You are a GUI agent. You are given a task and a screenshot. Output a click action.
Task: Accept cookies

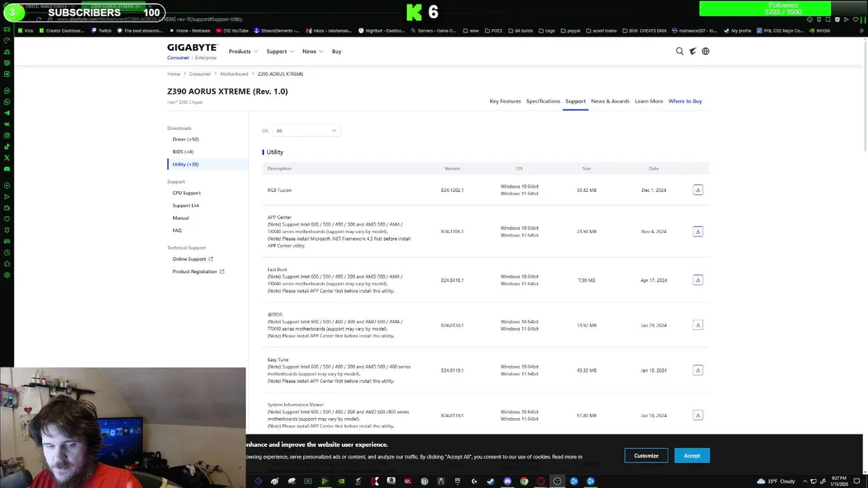pos(692,455)
